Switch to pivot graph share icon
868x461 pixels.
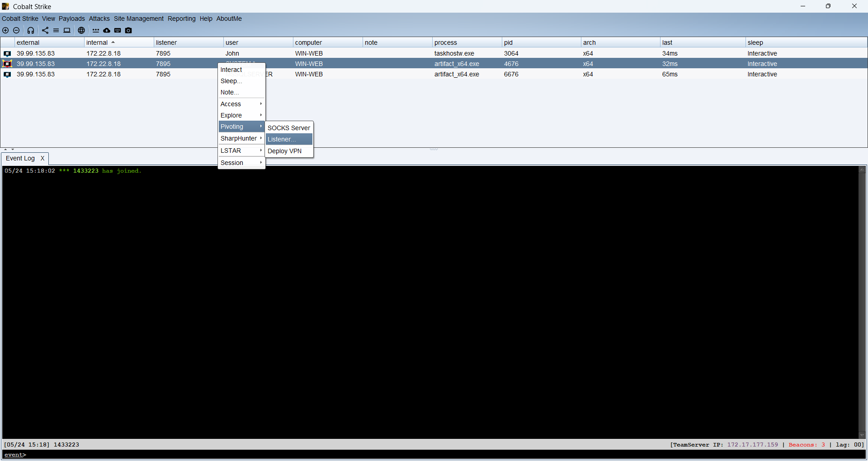pos(45,30)
